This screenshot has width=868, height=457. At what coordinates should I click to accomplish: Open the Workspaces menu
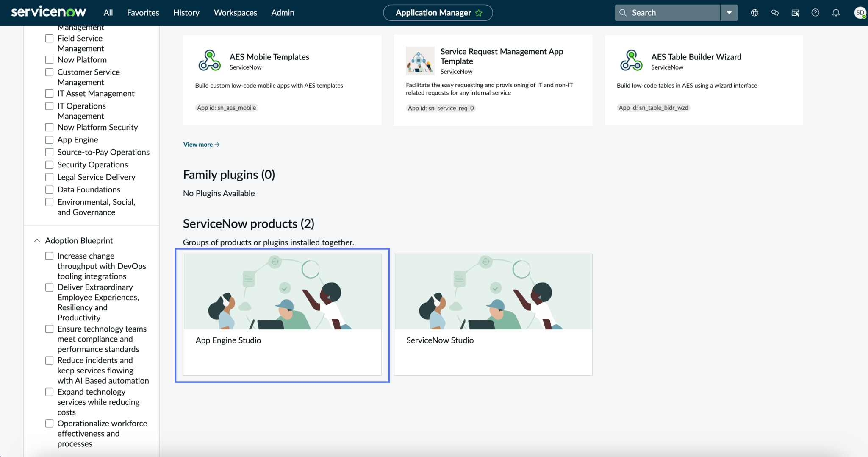236,13
